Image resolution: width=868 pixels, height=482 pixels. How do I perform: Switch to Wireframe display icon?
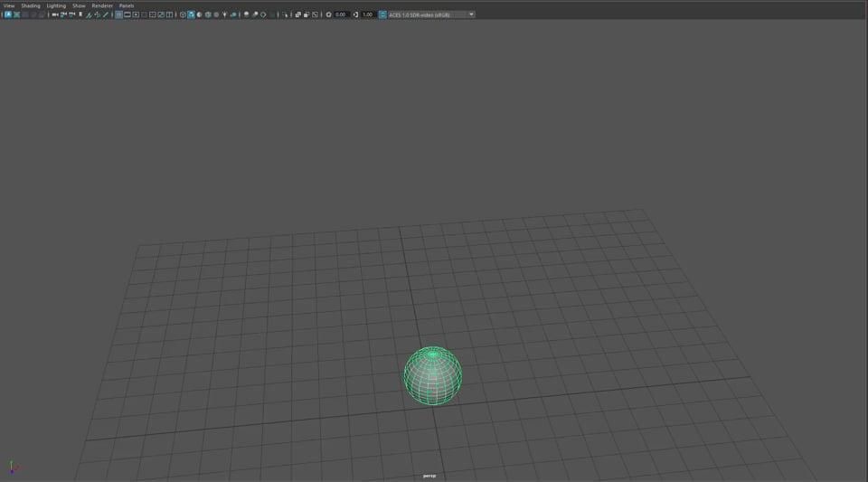(183, 15)
